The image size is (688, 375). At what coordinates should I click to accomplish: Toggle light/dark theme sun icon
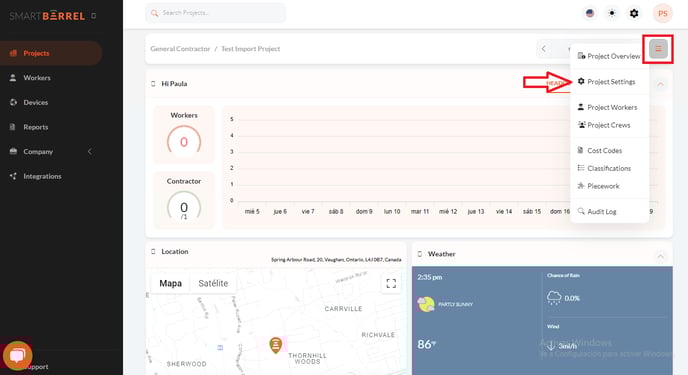coord(612,13)
